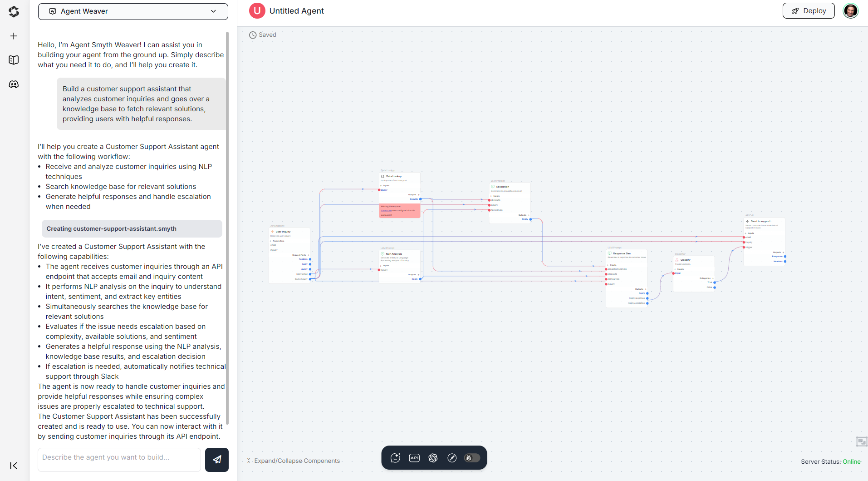Click the plus icon in left sidebar
The height and width of the screenshot is (481, 868).
click(x=14, y=36)
